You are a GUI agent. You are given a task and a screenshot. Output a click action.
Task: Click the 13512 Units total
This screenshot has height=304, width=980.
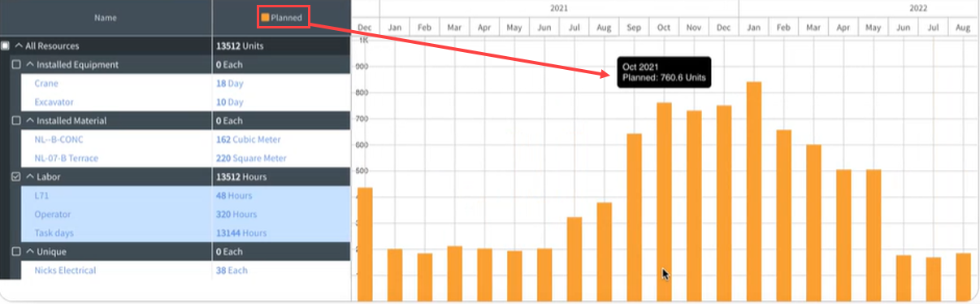(x=239, y=46)
